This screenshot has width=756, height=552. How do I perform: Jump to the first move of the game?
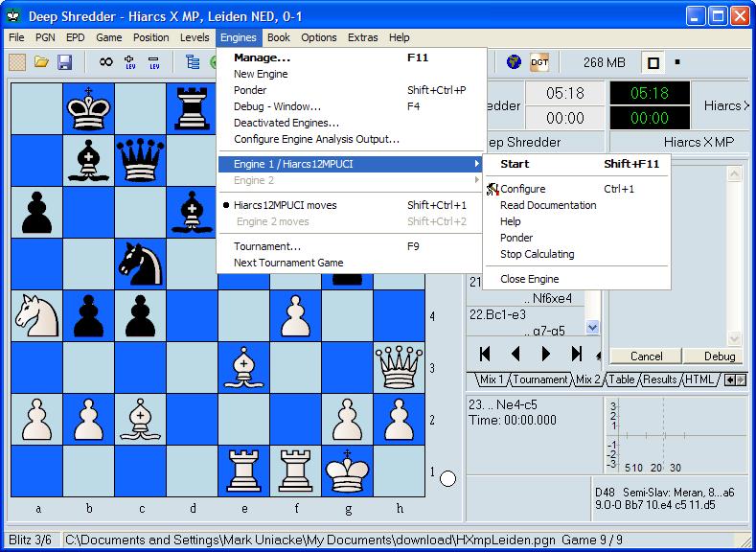(x=485, y=354)
